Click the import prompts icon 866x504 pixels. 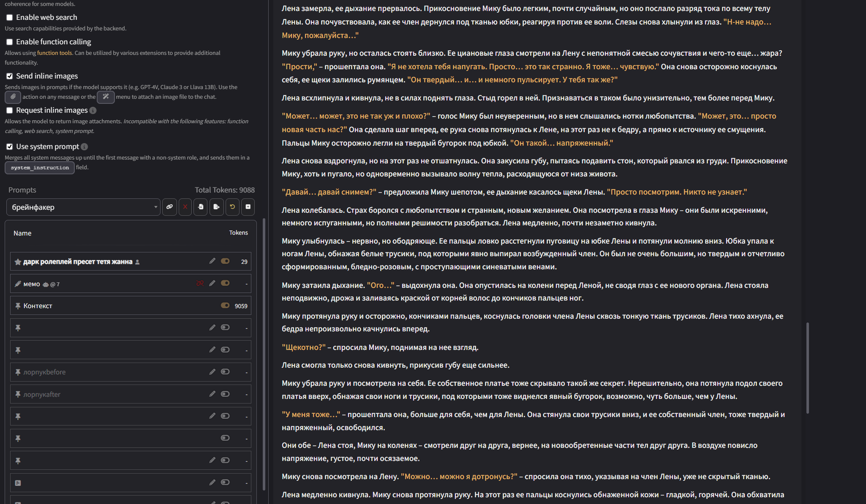click(x=201, y=207)
